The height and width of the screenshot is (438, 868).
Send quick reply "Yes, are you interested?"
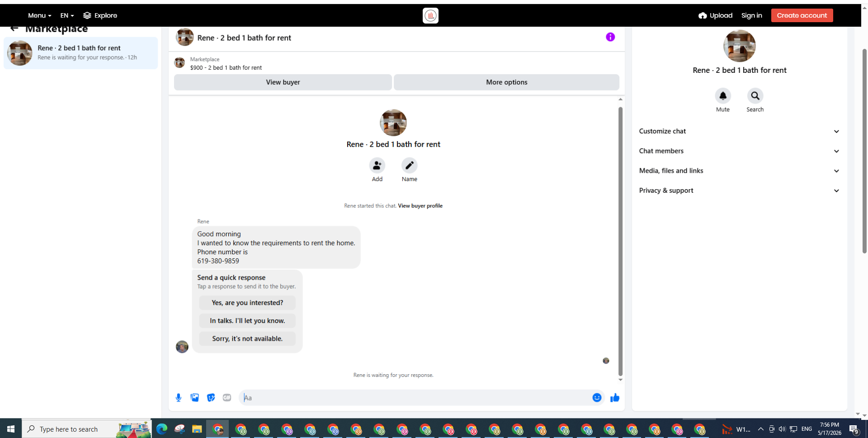click(247, 303)
